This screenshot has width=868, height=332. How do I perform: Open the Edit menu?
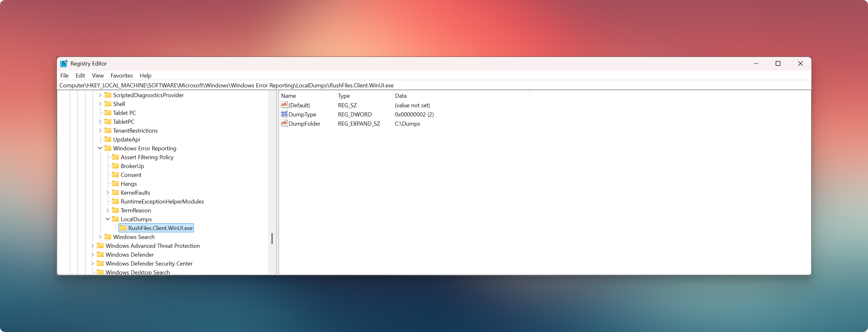(80, 75)
